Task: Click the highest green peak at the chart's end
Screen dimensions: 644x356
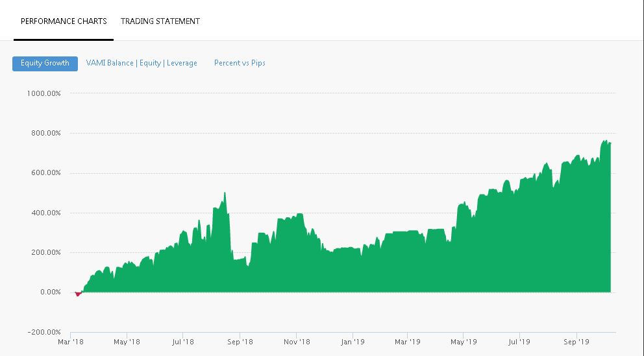Action: click(x=604, y=142)
